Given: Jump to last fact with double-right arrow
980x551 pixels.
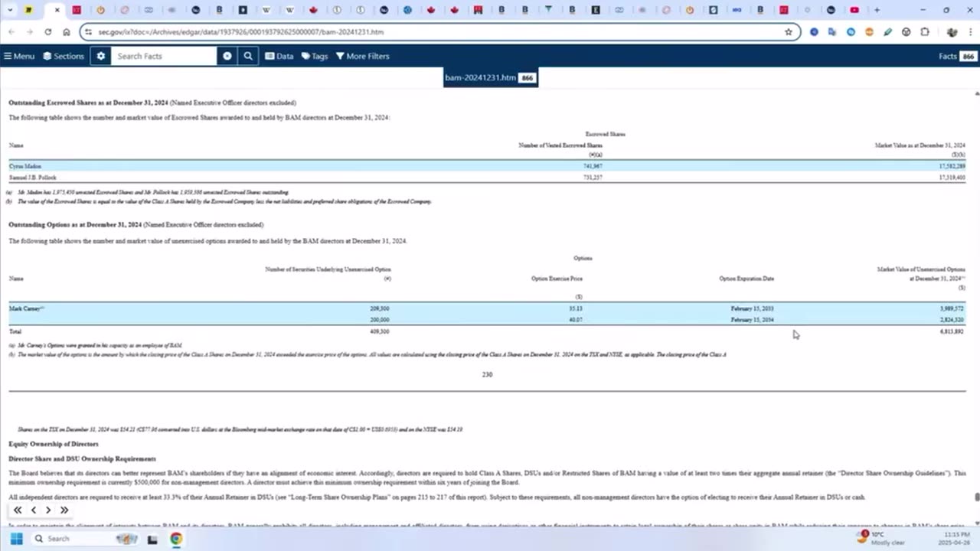Looking at the screenshot, I should (64, 510).
